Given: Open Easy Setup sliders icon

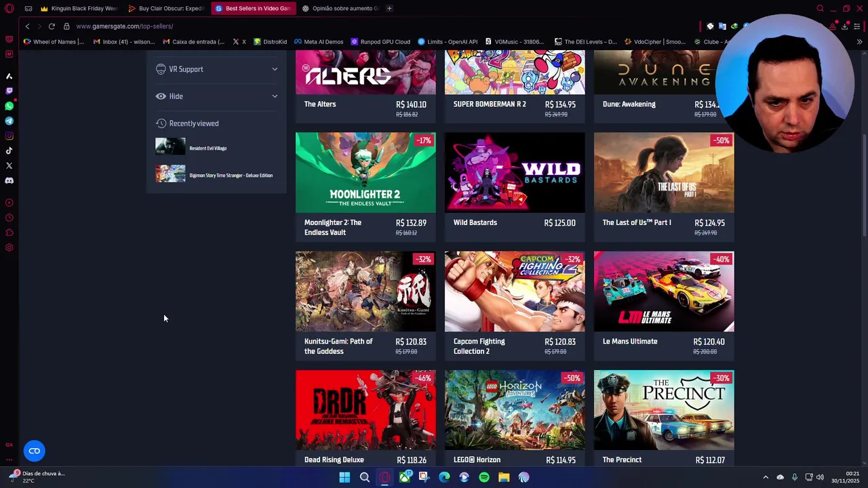Looking at the screenshot, I should point(857,26).
